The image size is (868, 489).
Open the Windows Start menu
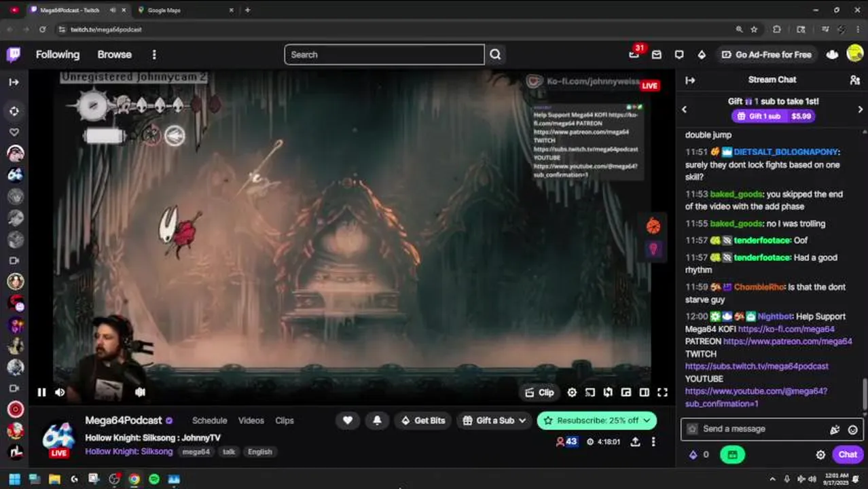(14, 479)
